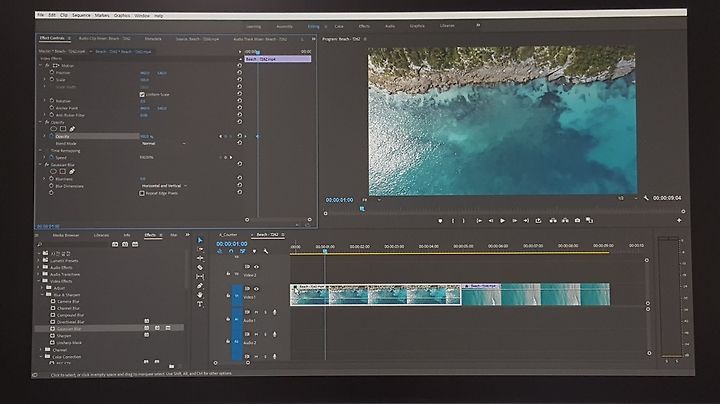The image size is (720, 404).
Task: Select the second Beach clip on Video 1
Action: (536, 294)
